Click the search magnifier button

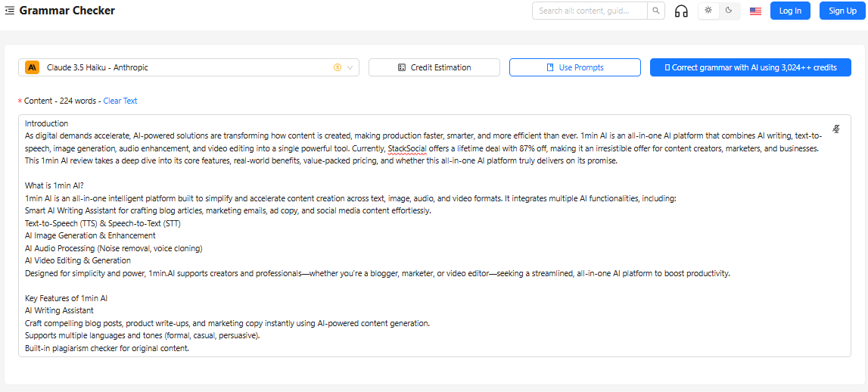coord(656,11)
